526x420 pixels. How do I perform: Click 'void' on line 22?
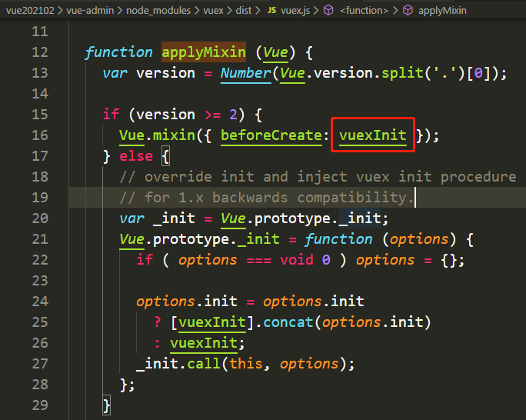click(297, 260)
